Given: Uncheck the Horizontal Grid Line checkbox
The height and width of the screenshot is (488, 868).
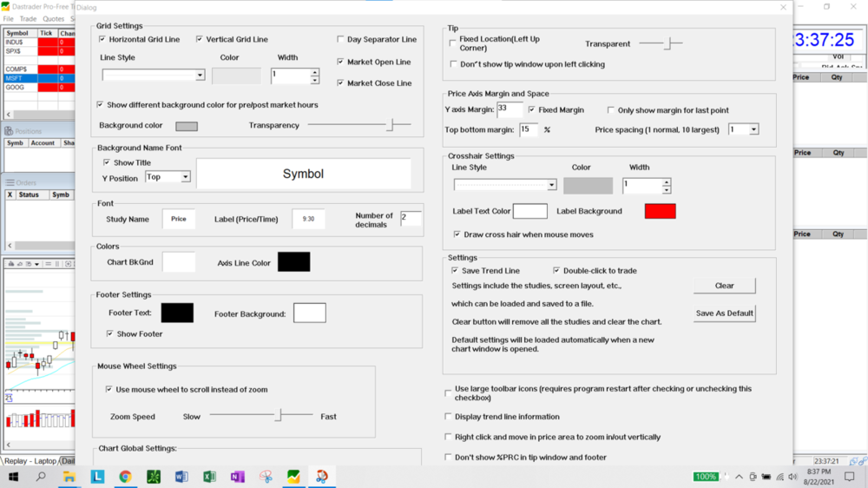Looking at the screenshot, I should point(102,39).
